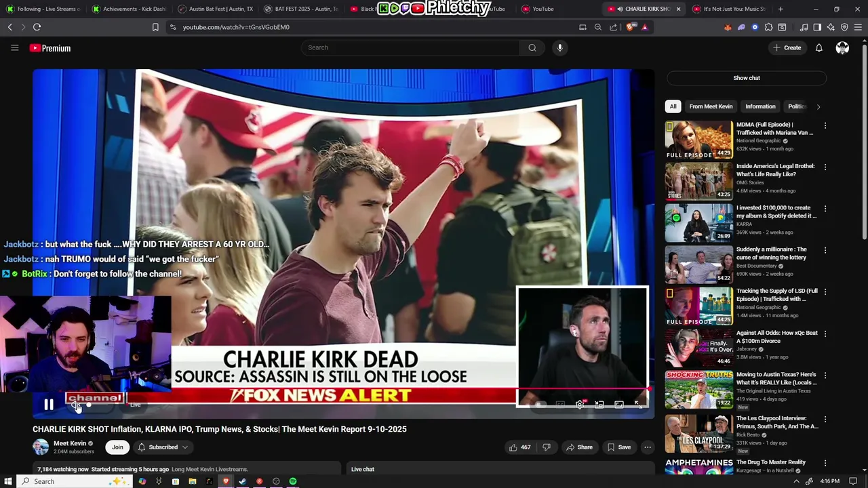Open the Brave Shields lion icon
Screen dimensions: 868x488
click(631, 27)
